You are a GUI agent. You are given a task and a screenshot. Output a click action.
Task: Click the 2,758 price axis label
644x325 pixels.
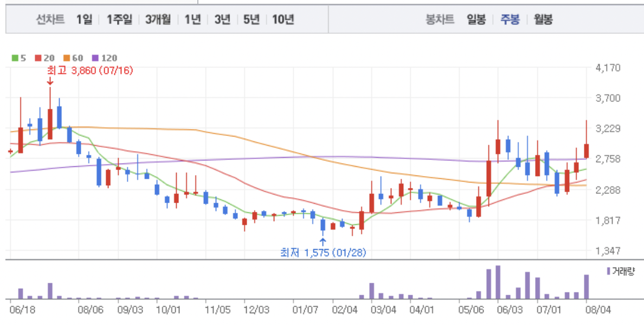point(608,159)
